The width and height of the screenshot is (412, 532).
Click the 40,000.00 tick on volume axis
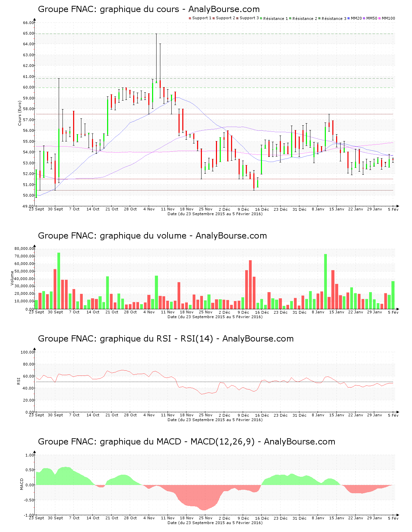[x=24, y=279]
